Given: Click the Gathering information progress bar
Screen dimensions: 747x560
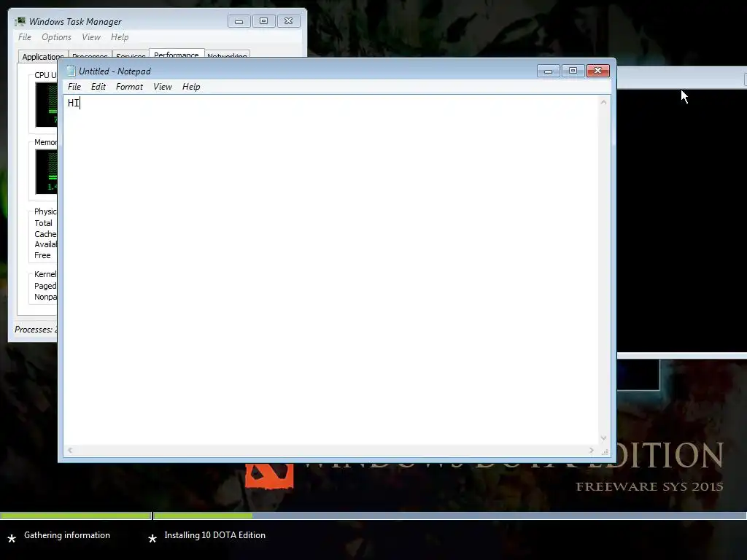Looking at the screenshot, I should 76,516.
